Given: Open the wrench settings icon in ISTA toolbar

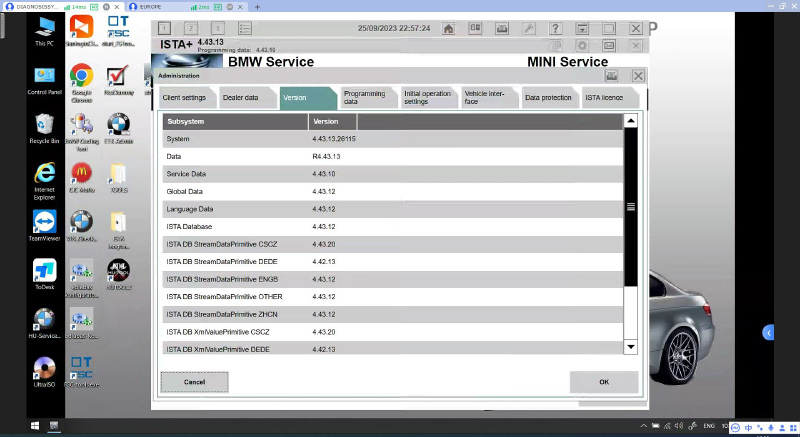Looking at the screenshot, I should [x=529, y=29].
